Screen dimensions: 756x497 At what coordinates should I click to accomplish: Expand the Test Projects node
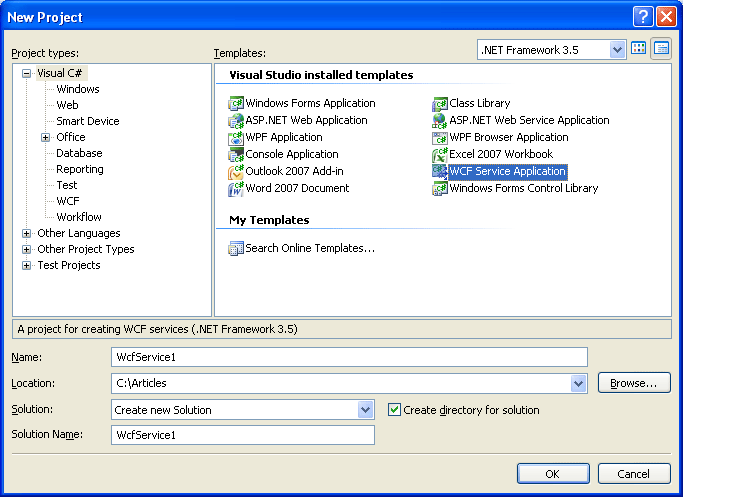tap(27, 265)
